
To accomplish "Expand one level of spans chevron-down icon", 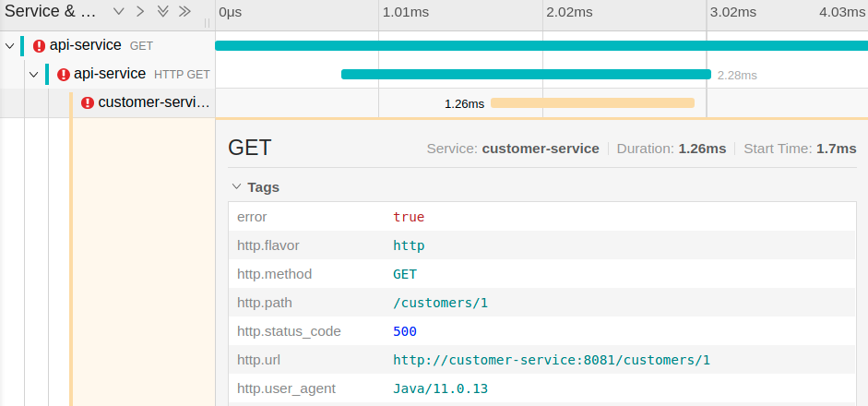I will pos(118,12).
